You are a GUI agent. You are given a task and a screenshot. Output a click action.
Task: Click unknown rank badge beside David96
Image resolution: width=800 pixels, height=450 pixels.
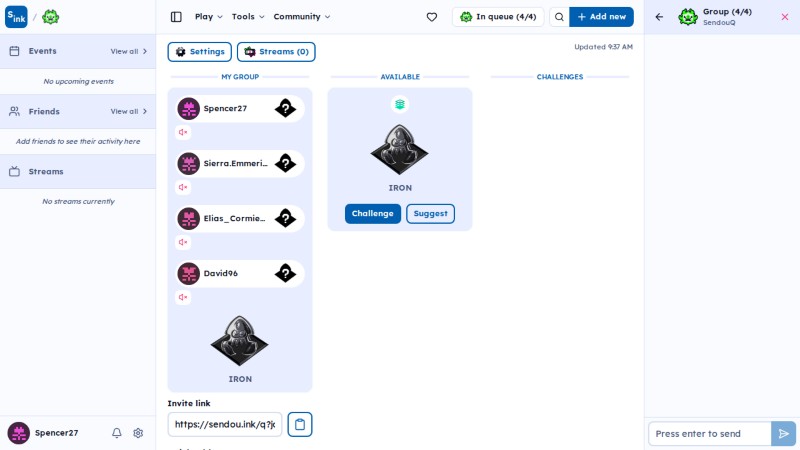point(285,273)
